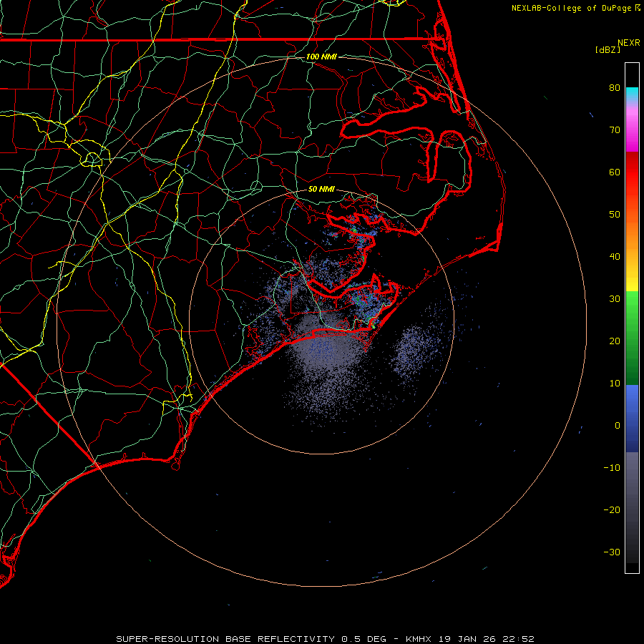
Task: Click the -30 value on the dBZ scale
Action: coord(612,552)
